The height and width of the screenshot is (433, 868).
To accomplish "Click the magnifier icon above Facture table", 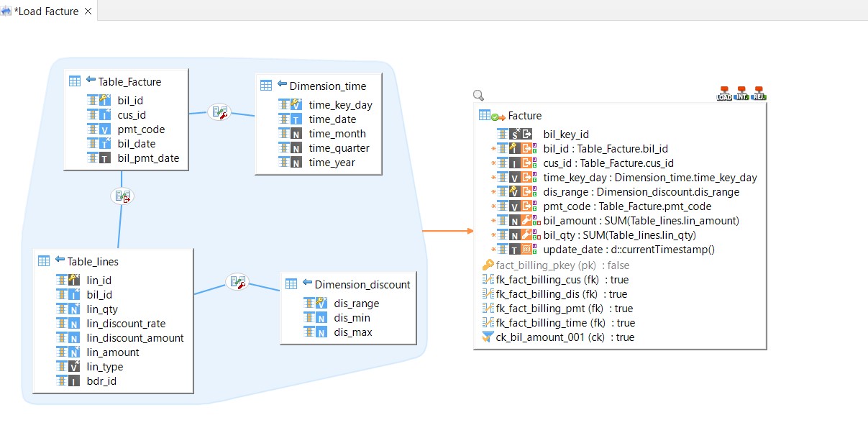I will (x=479, y=95).
